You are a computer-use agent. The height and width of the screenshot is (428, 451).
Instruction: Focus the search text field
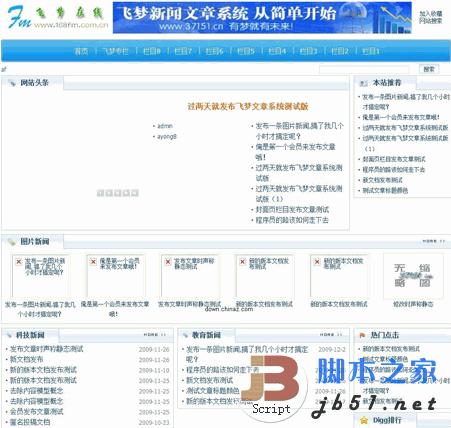coord(364,69)
